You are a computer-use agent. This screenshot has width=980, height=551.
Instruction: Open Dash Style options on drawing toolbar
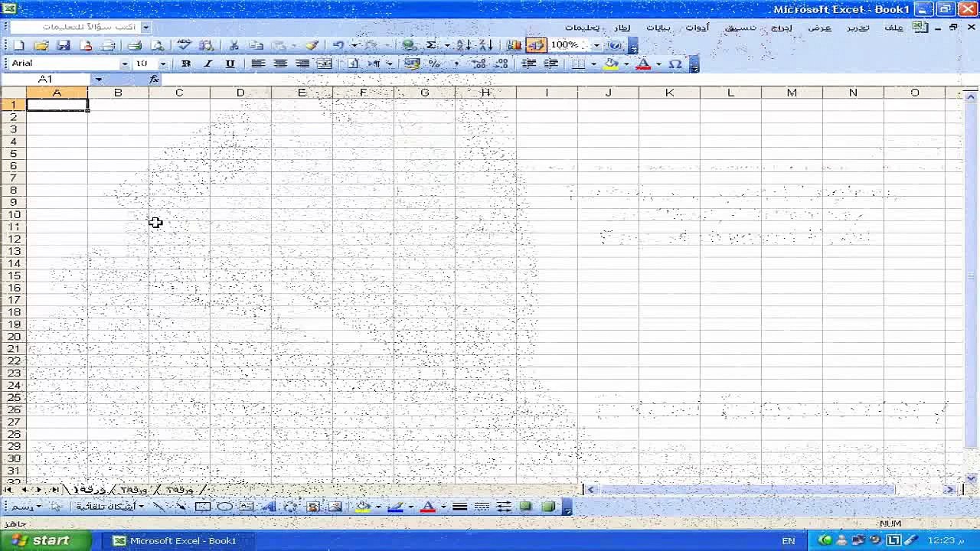click(482, 507)
